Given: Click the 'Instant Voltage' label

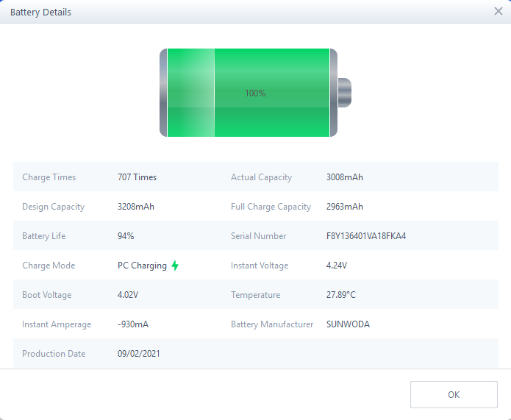Looking at the screenshot, I should 260,266.
